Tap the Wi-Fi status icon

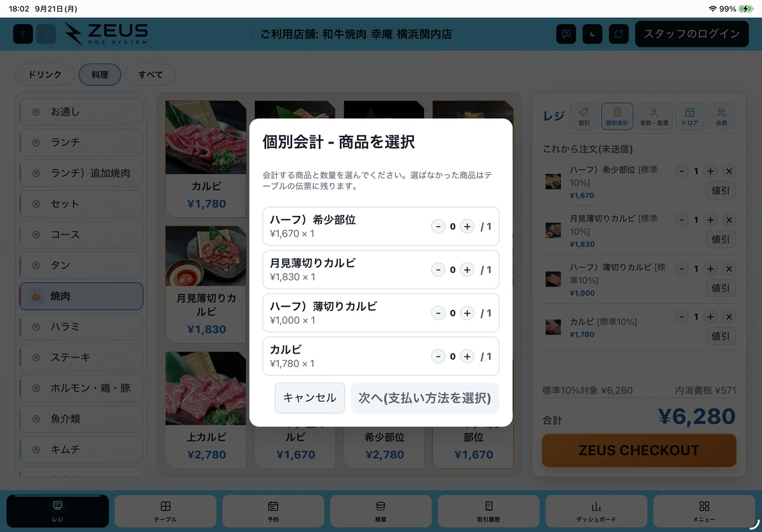(x=713, y=9)
